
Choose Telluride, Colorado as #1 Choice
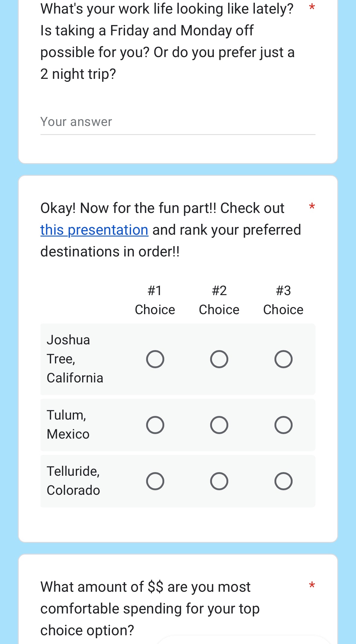155,481
